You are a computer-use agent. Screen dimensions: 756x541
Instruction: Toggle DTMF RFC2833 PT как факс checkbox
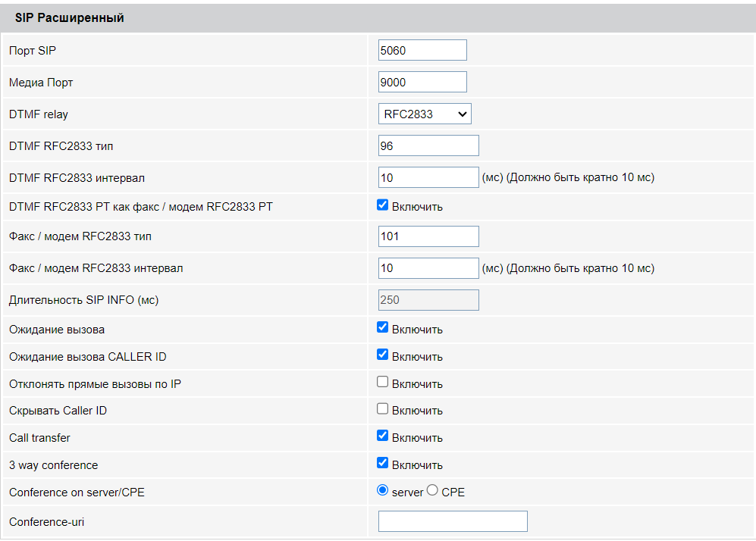(383, 205)
